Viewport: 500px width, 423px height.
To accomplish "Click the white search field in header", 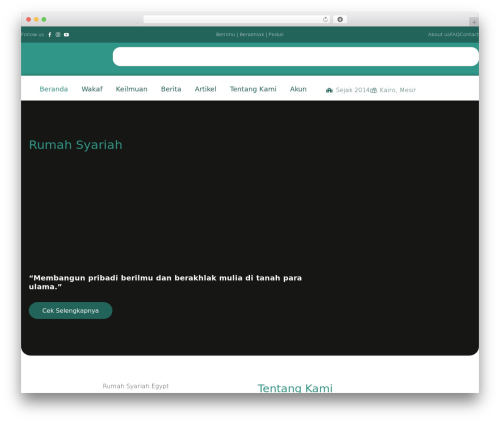I will 296,57.
